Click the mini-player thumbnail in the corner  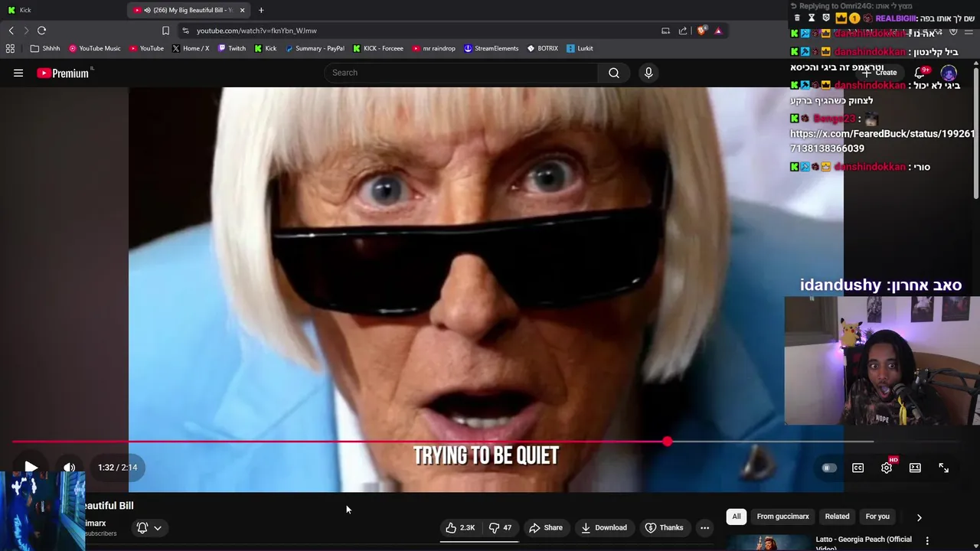(42, 510)
